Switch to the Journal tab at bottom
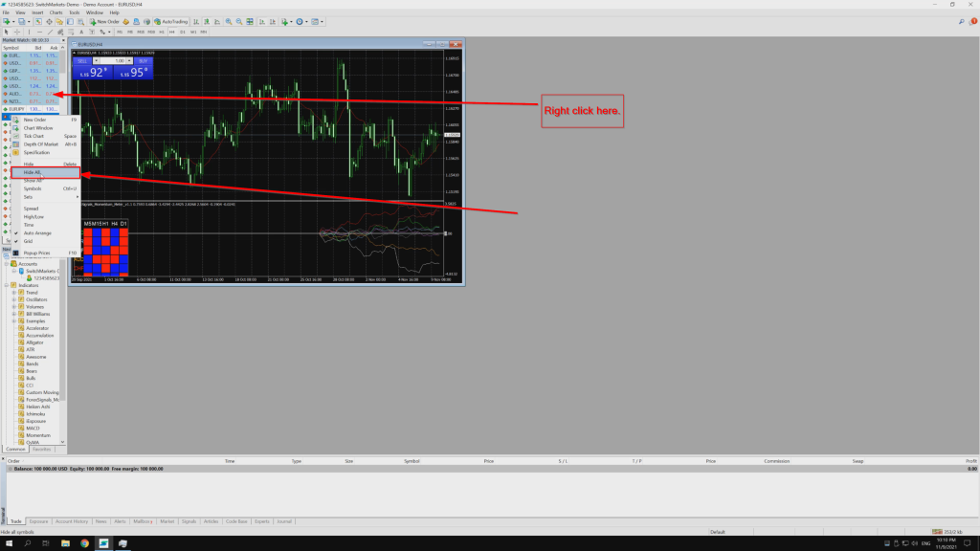This screenshot has height=551, width=980. [x=285, y=521]
